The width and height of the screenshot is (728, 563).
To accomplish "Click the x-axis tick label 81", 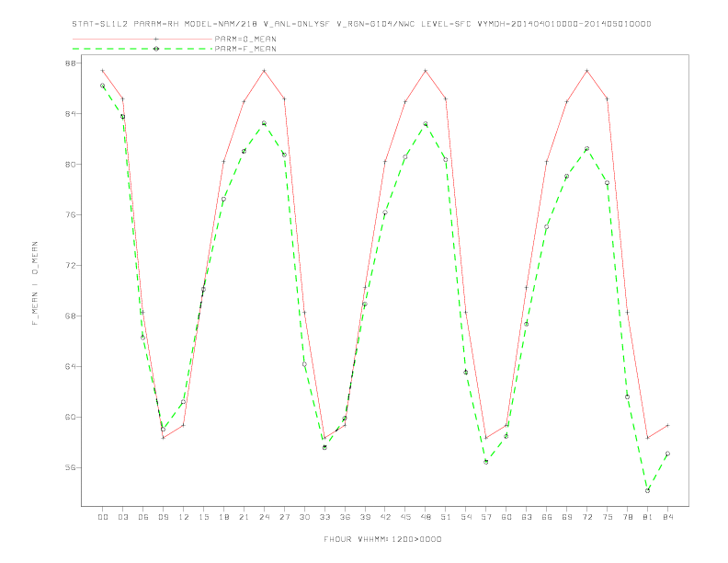I will click(x=648, y=517).
